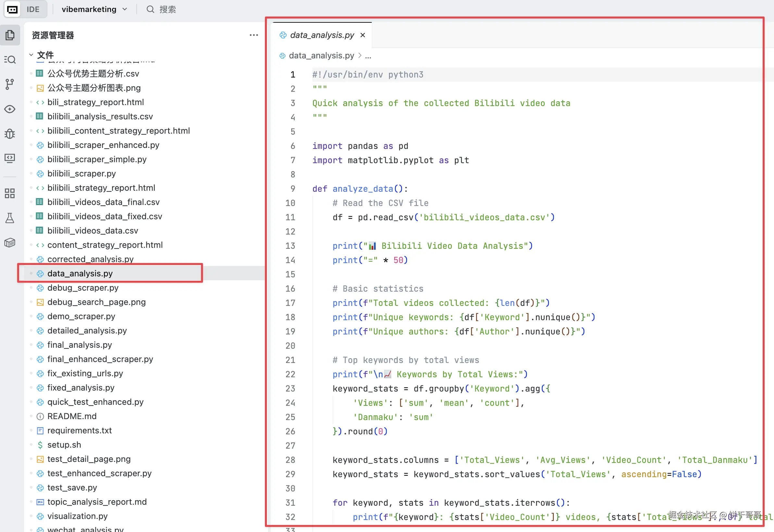
Task: Open the debug bug icon panel
Action: coord(10,134)
